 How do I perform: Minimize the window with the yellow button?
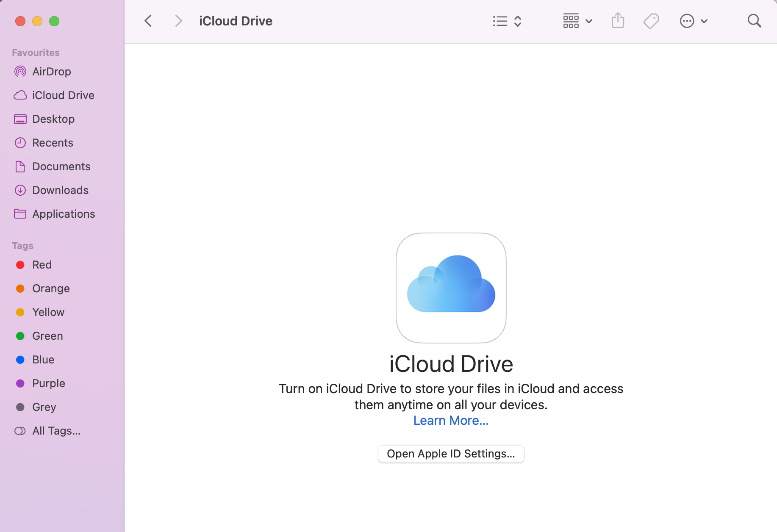37,21
